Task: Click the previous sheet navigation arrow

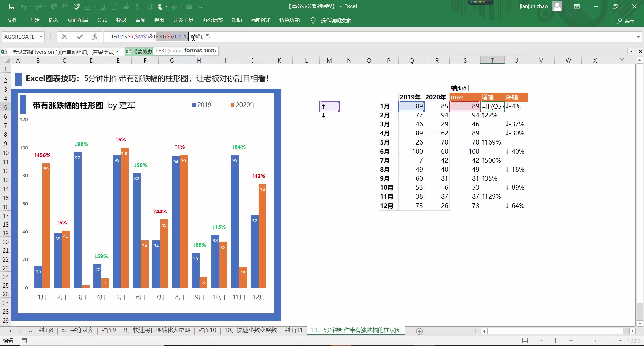Action: tap(10, 331)
